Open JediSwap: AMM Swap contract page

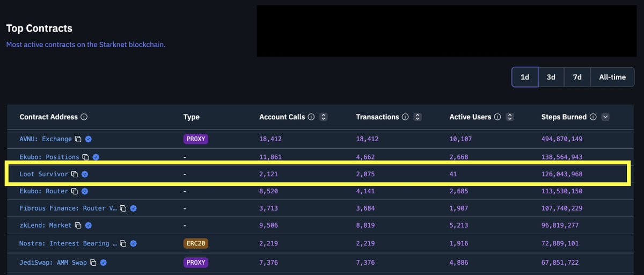(x=53, y=263)
